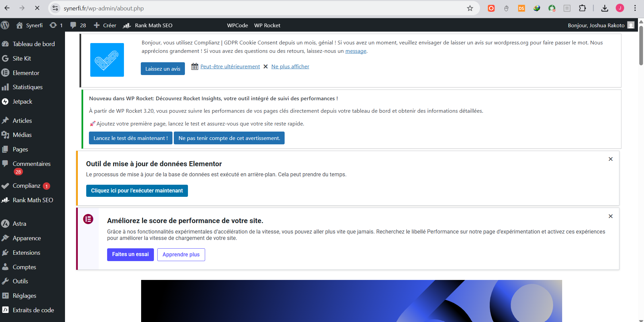Click the Elementor icon in performance notice

point(88,219)
